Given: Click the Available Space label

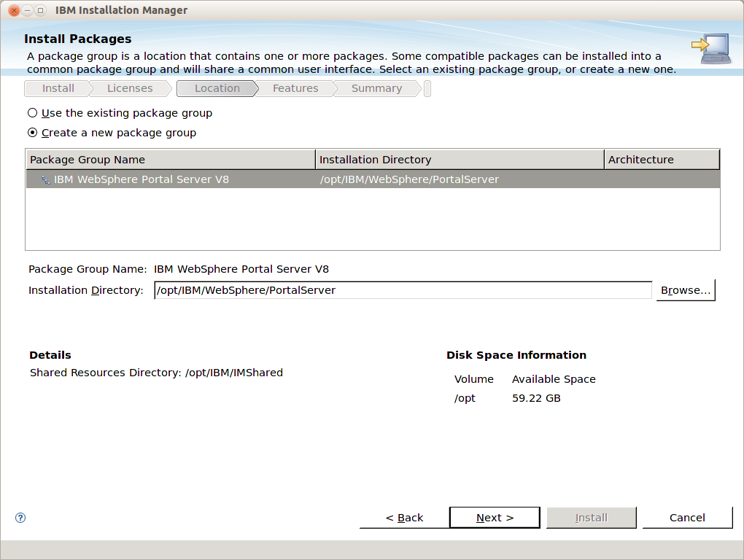Looking at the screenshot, I should [554, 379].
